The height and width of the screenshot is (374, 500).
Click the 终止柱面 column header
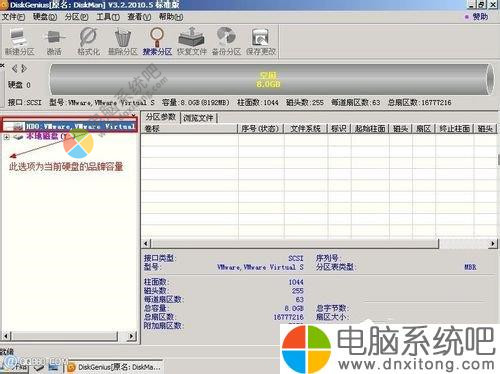pyautogui.click(x=454, y=128)
